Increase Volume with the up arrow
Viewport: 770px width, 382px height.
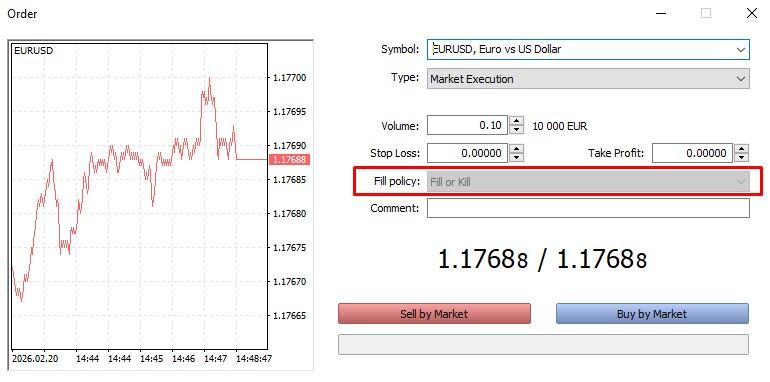516,121
